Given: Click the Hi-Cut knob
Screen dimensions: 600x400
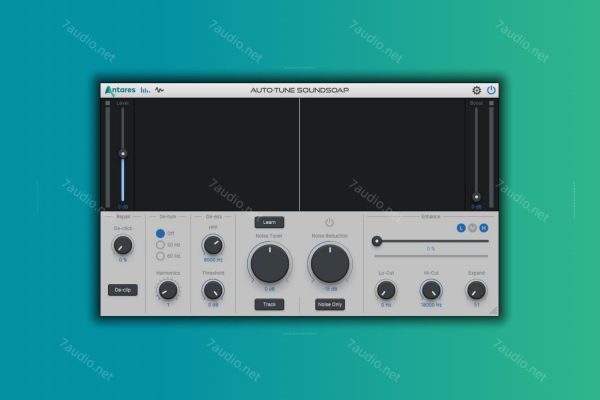Looking at the screenshot, I should coord(431,290).
